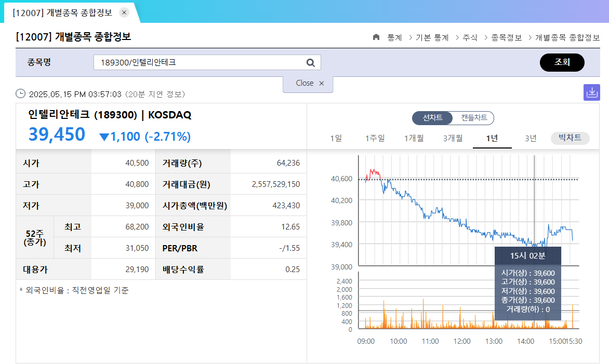Open the 주식 breadcrumb section
Image resolution: width=609 pixels, height=364 pixels.
coord(470,37)
